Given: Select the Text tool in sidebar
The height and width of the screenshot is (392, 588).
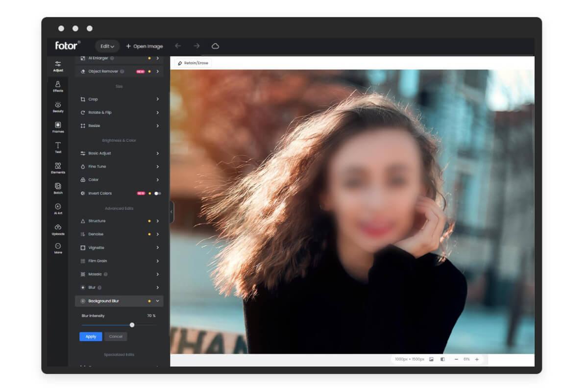Looking at the screenshot, I should pos(58,148).
